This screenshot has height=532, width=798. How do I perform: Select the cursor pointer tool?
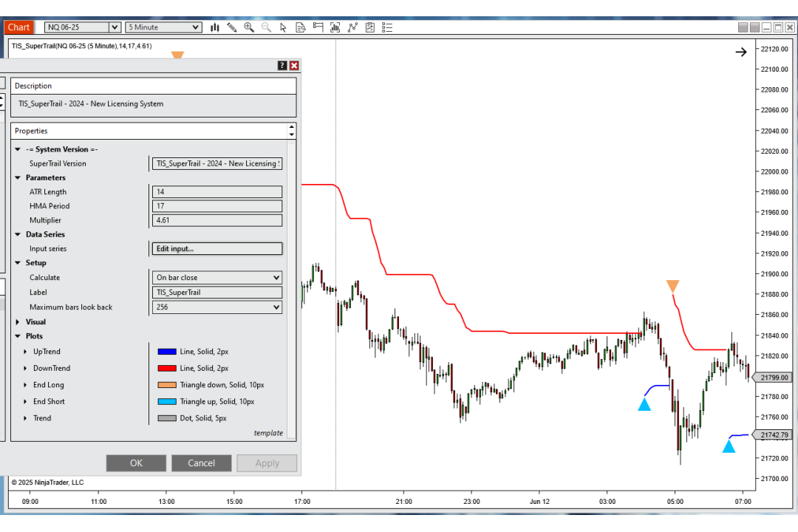tap(284, 27)
